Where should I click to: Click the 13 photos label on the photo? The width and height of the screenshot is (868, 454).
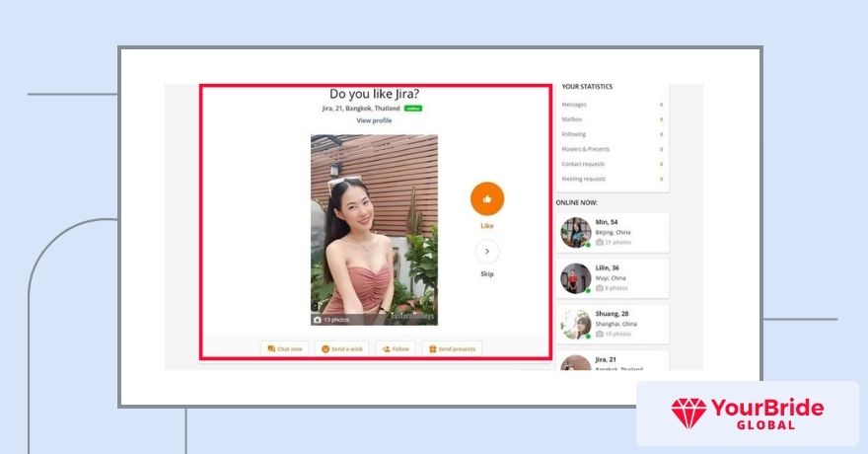tap(336, 320)
